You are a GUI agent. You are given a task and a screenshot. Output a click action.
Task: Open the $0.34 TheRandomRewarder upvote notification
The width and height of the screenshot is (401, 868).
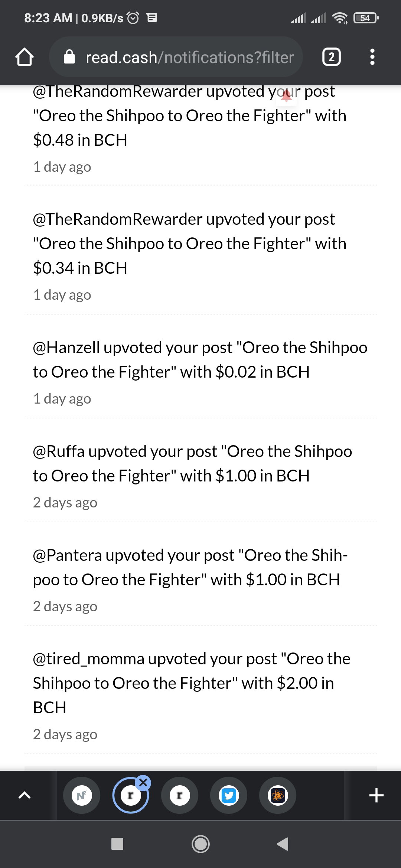(200, 256)
